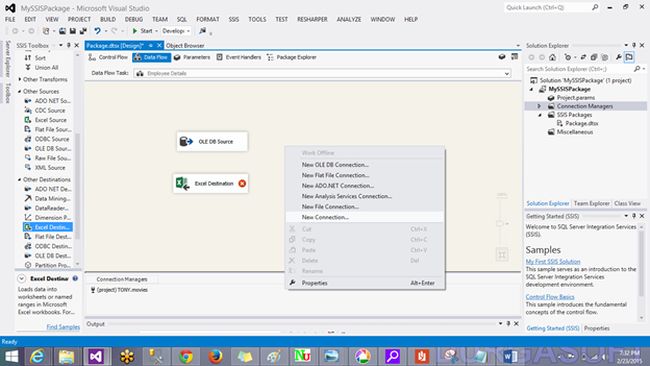This screenshot has height=366, width=650.
Task: Open the Object Browser tab
Action: pyautogui.click(x=185, y=46)
